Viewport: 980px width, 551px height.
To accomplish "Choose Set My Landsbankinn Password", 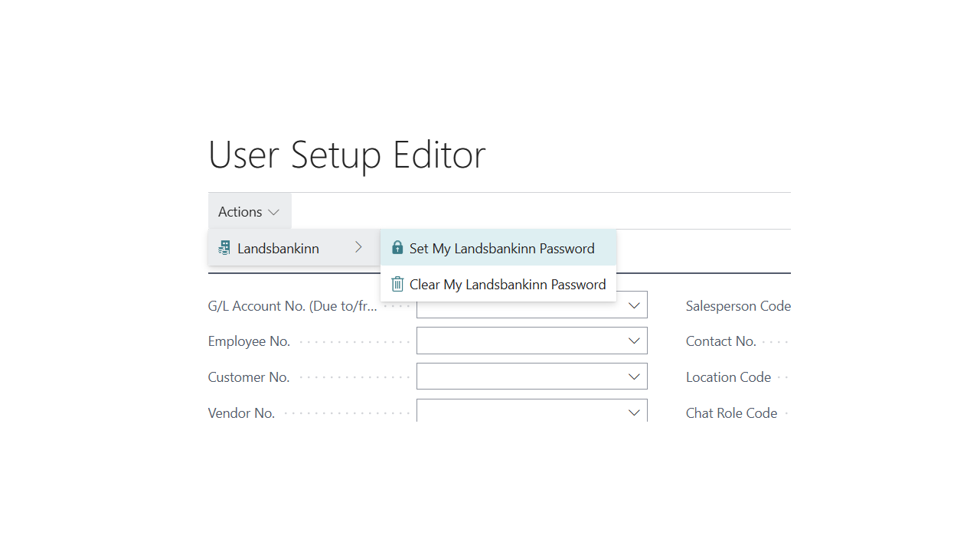I will (x=498, y=248).
